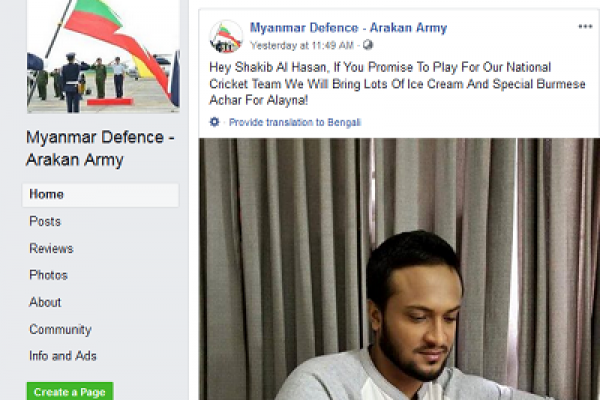This screenshot has width=600, height=400.
Task: Open the post's photo of the bearded man
Action: [x=399, y=269]
